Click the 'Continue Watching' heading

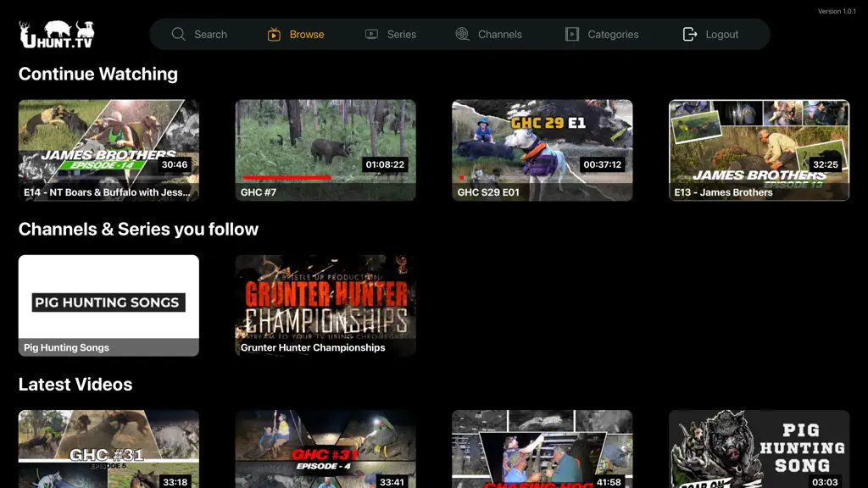98,75
